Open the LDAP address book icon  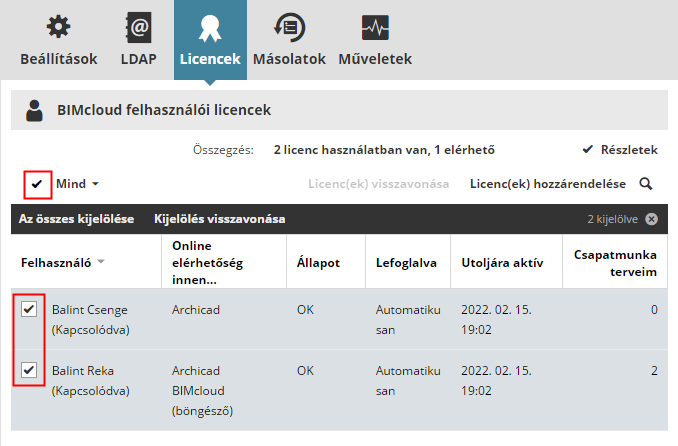click(x=139, y=26)
